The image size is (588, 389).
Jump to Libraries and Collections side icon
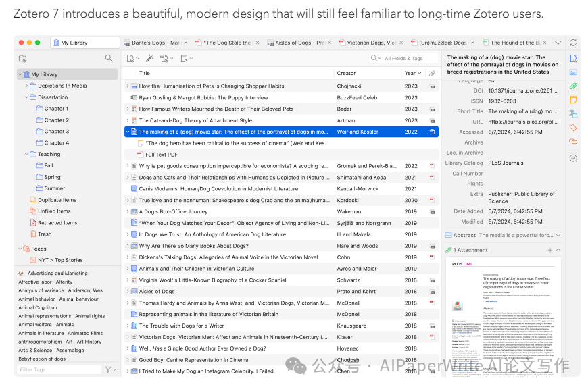point(573,113)
